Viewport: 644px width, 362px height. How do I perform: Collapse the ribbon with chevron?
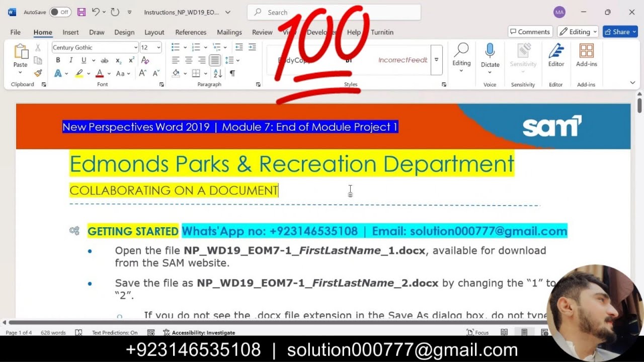click(632, 83)
